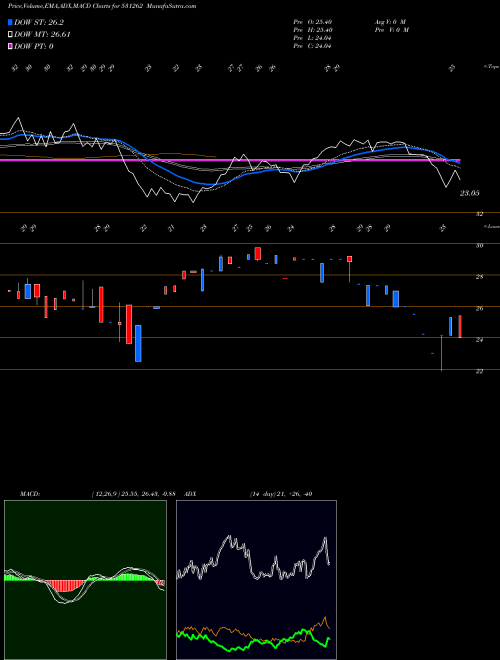Image resolution: width=500 pixels, height=660 pixels.
Task: Click the chart title mentioning MunafaSutra.com
Action: coord(102,6)
